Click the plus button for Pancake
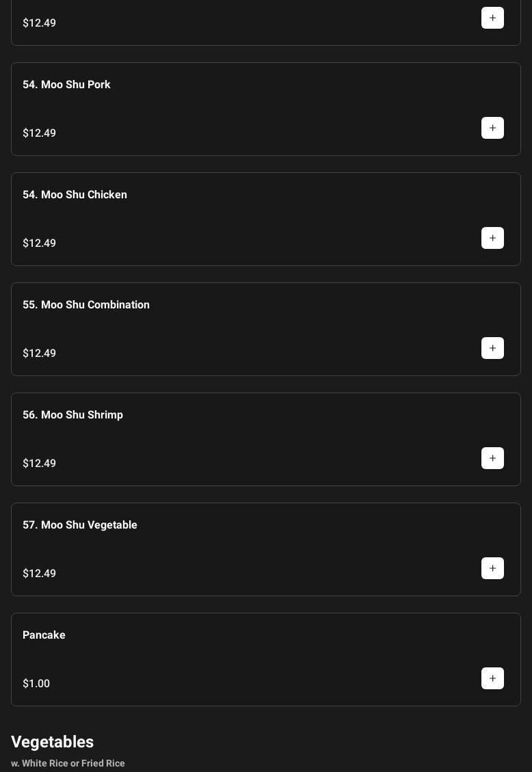The image size is (532, 772). pyautogui.click(x=492, y=678)
